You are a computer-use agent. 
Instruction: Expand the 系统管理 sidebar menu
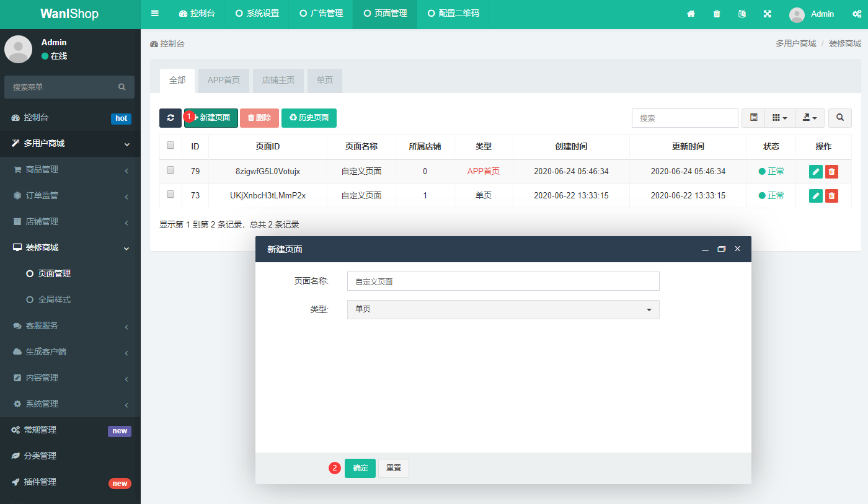70,404
